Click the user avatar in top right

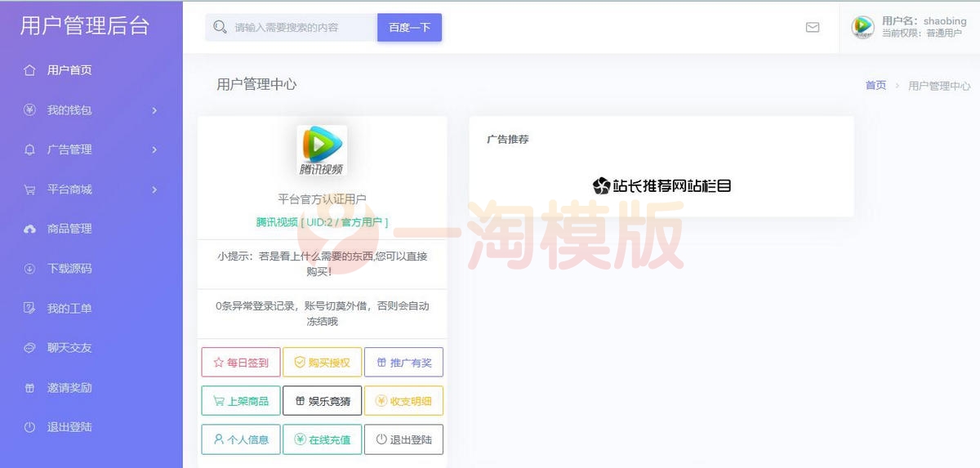[x=862, y=27]
